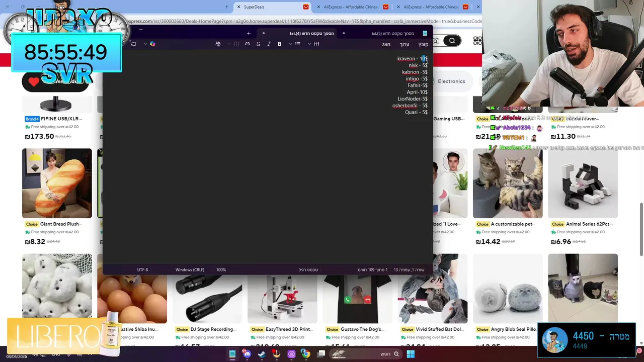Image resolution: width=644 pixels, height=362 pixels.
Task: Open the ערוך (Edit) menu in Notepad
Action: (404, 45)
